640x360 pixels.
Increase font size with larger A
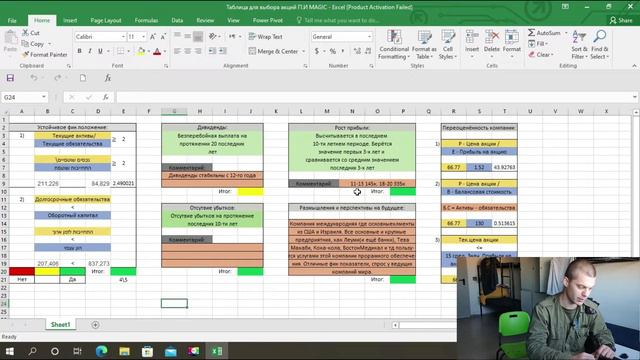(x=153, y=37)
